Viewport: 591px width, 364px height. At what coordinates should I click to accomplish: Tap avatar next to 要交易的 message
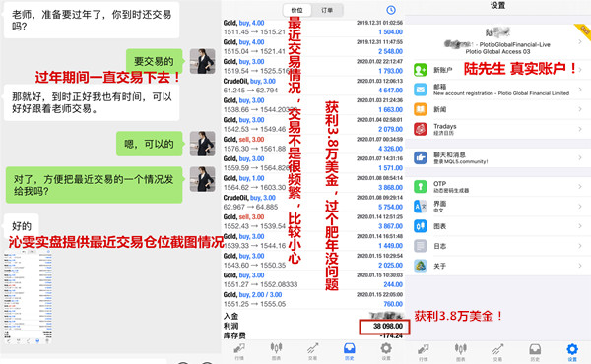(202, 61)
